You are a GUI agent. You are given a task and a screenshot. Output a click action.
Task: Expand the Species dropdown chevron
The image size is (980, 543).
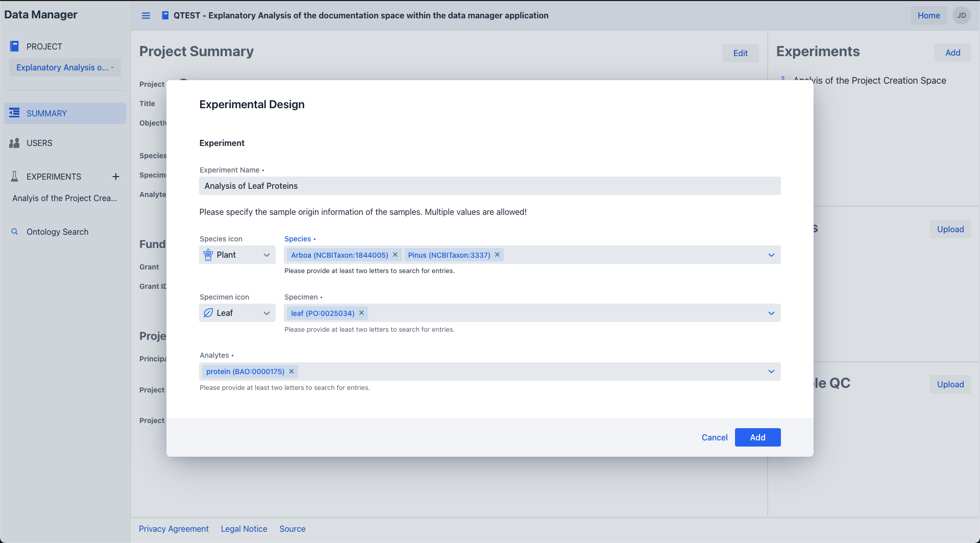click(771, 255)
